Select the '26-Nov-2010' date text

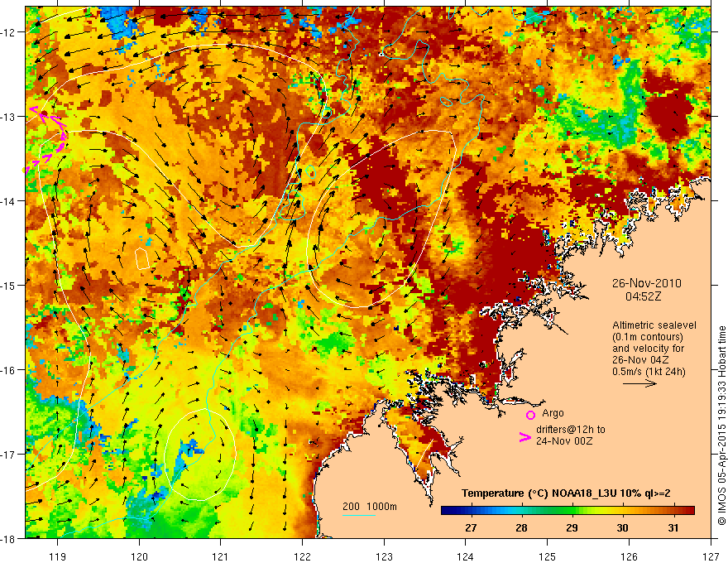click(x=647, y=283)
